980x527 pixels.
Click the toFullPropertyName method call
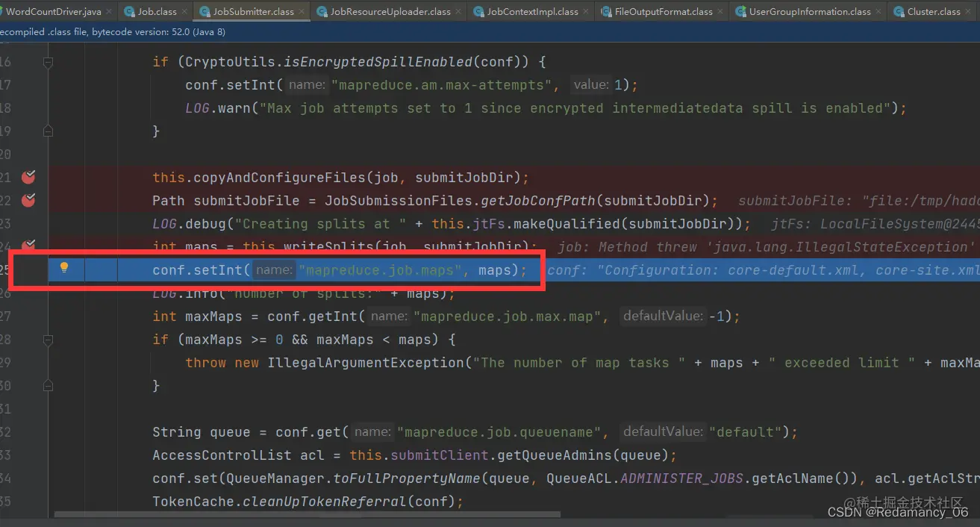(x=408, y=478)
